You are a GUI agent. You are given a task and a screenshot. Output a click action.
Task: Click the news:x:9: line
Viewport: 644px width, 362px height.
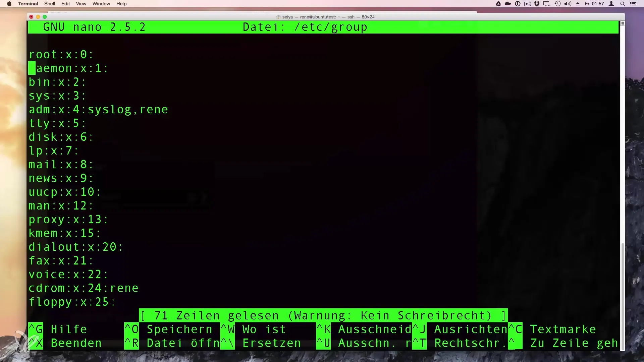click(61, 178)
